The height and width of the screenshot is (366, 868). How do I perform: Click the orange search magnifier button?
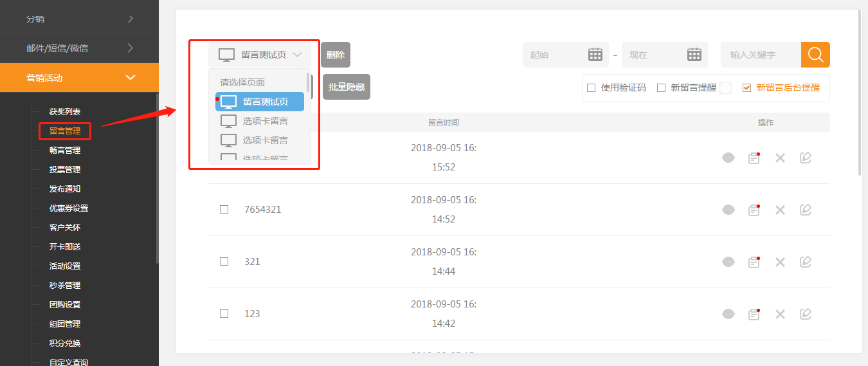815,55
